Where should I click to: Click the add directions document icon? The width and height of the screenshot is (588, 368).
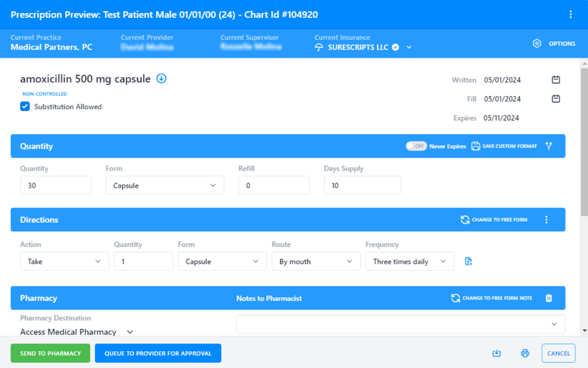tap(468, 261)
